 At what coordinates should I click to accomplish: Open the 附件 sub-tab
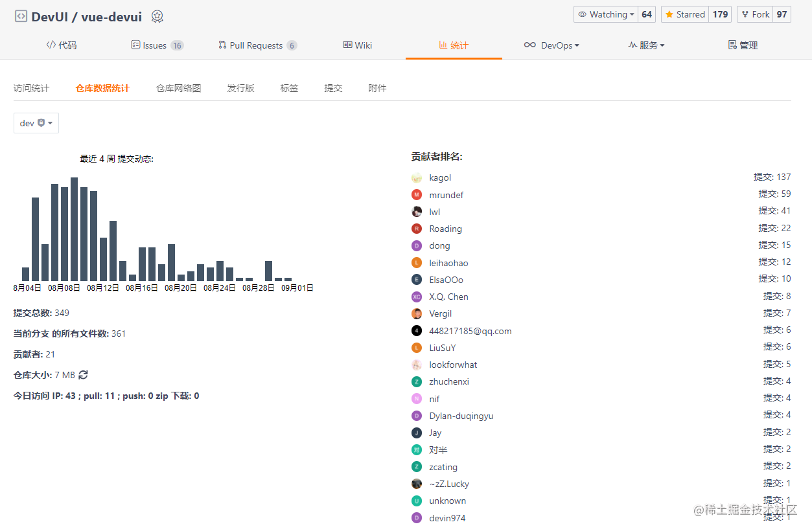(x=377, y=88)
